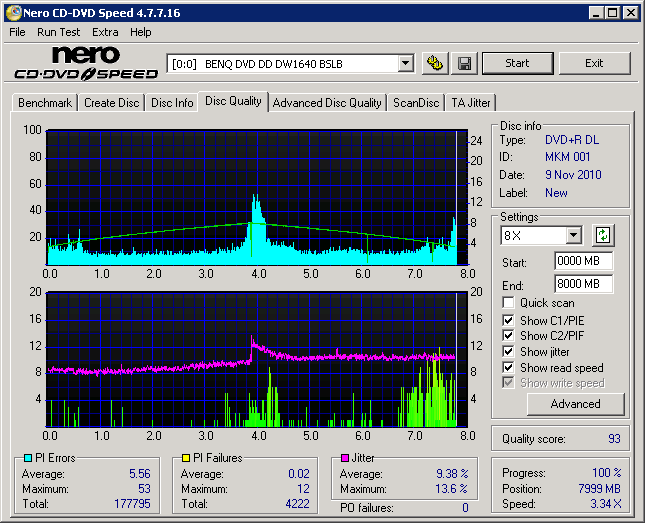Expand the BENQ DVD drive selection dropdown
This screenshot has width=645, height=523.
(405, 63)
